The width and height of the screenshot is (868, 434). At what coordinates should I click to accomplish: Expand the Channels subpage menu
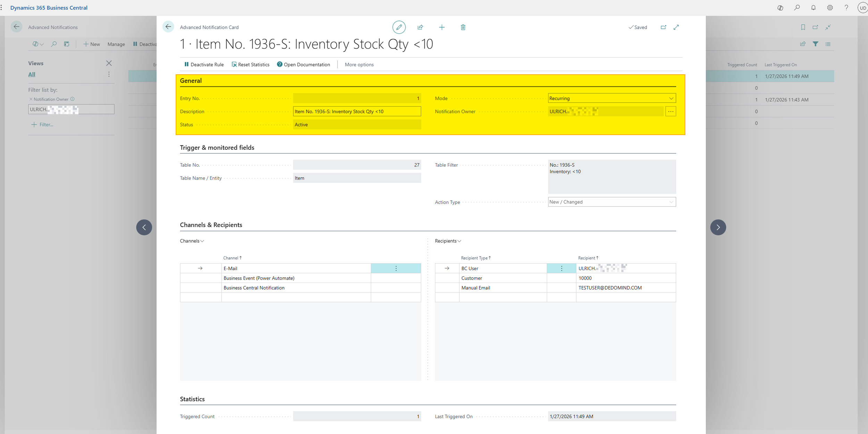point(192,241)
